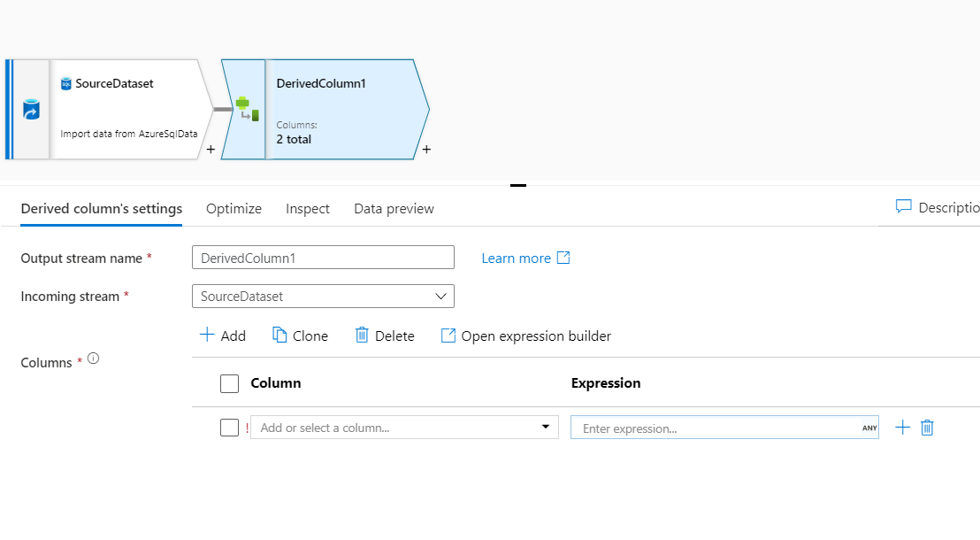Click the Enter expression input field
This screenshot has width=980, height=540.
(x=716, y=428)
